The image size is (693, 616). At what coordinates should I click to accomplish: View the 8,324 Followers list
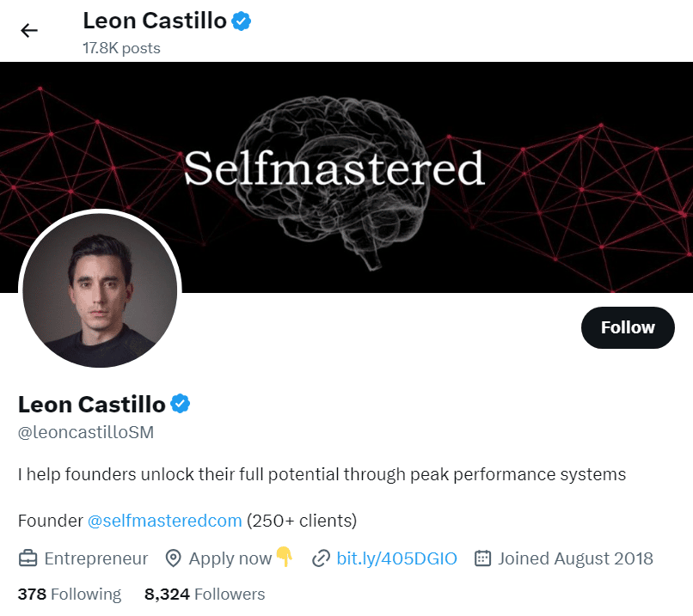point(205,594)
